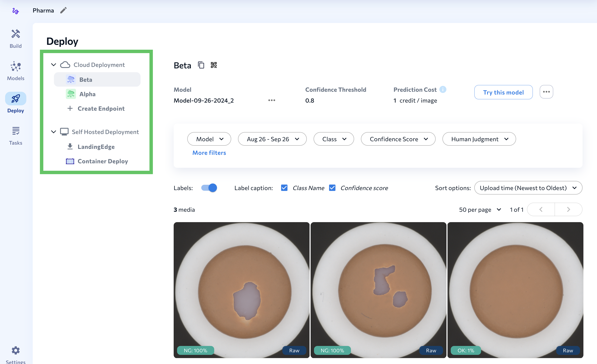Open Container Deploy option
Screen dimensions: 597x364
click(x=103, y=161)
